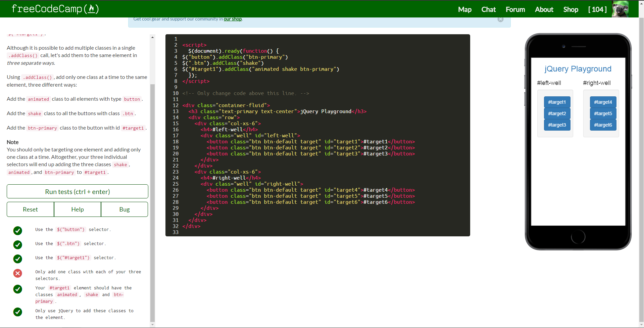Place cursor on code line 6 #target1 addClass
The height and width of the screenshot is (328, 644).
pyautogui.click(x=261, y=69)
